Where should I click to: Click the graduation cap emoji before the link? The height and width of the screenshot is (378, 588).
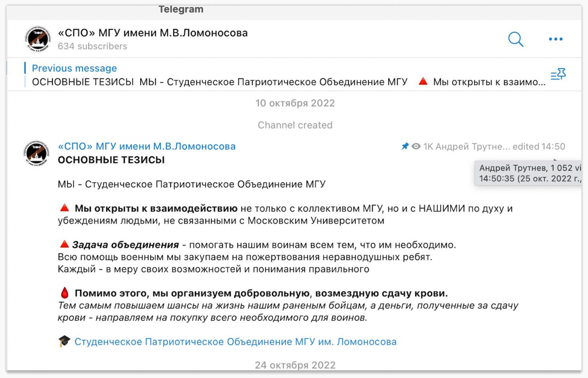[x=64, y=342]
